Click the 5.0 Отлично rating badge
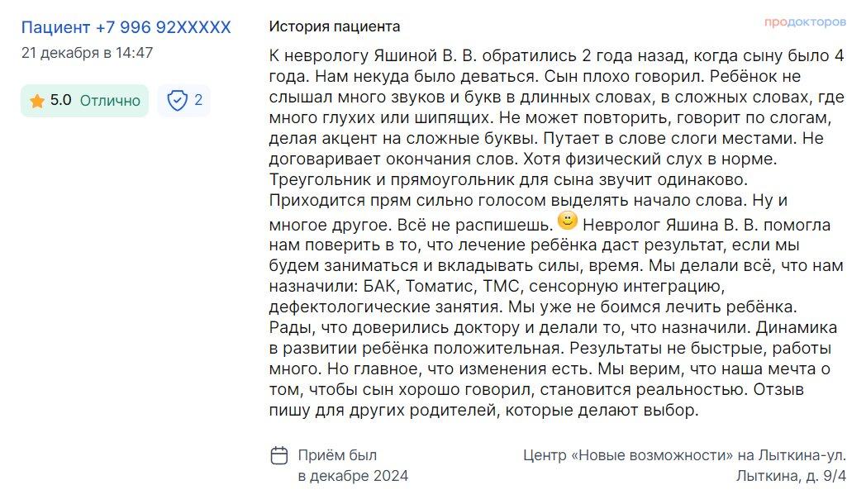 (84, 101)
